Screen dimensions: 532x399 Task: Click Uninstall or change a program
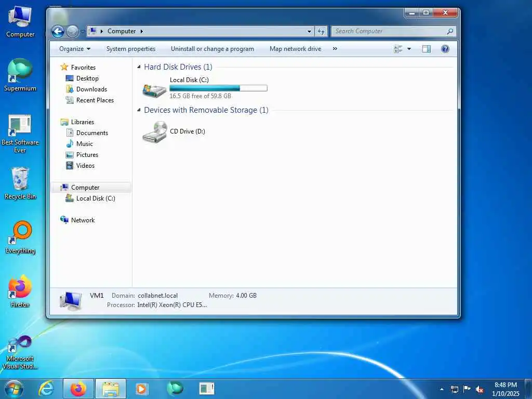coord(212,49)
